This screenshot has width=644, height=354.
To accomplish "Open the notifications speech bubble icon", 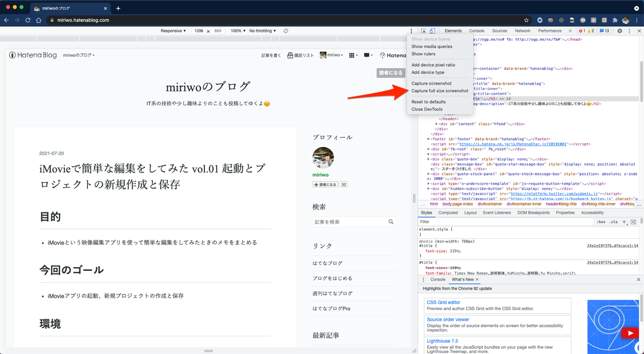I will [367, 55].
